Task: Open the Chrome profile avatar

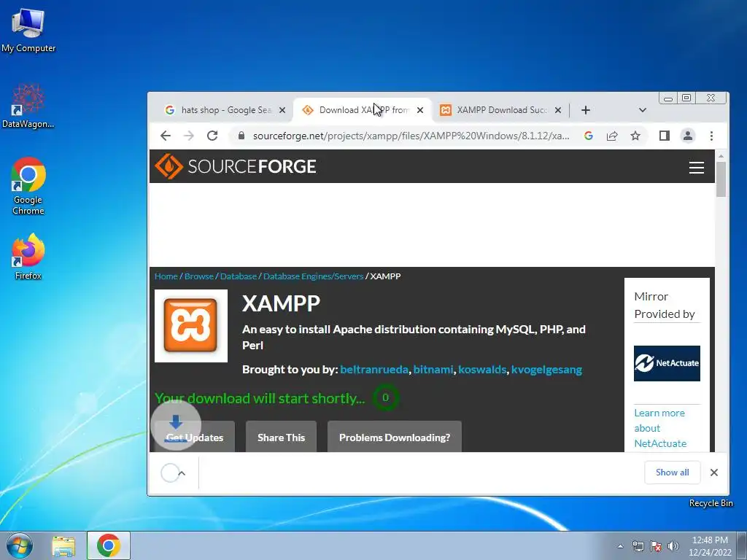Action: (x=687, y=136)
